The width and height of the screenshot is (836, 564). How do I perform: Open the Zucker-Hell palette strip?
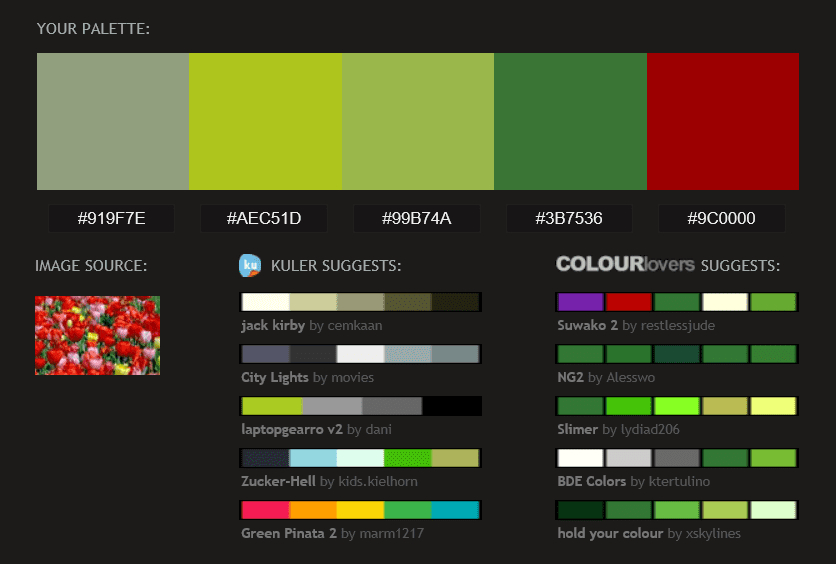360,458
